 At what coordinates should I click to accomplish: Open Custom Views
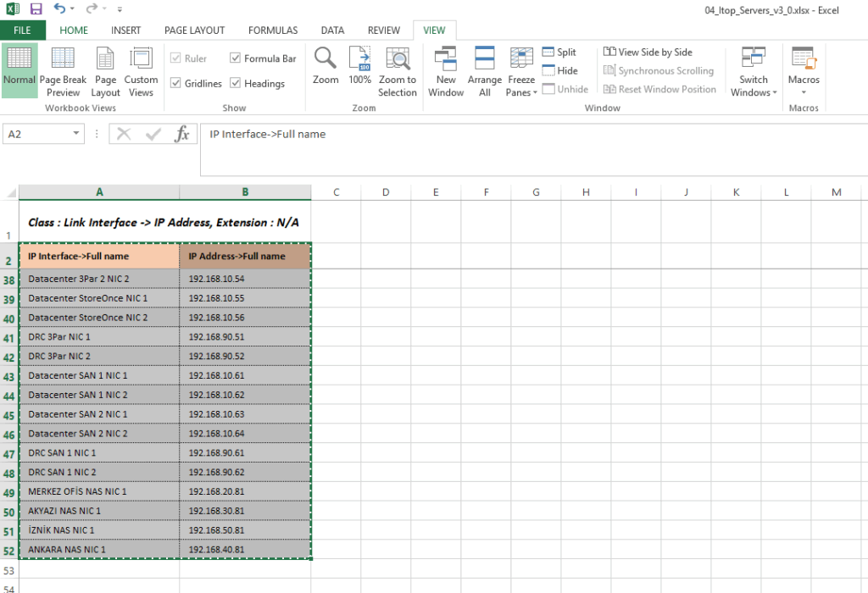pyautogui.click(x=141, y=59)
